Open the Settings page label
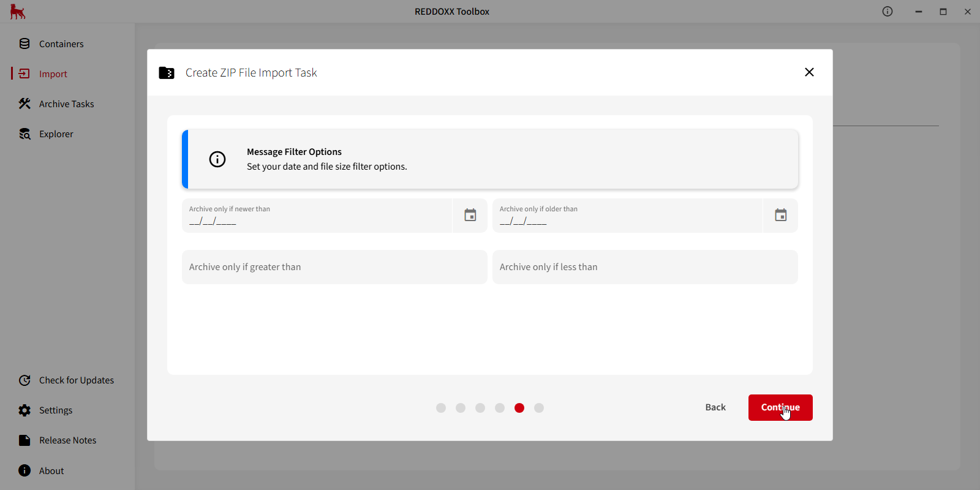Image resolution: width=980 pixels, height=490 pixels. (56, 410)
